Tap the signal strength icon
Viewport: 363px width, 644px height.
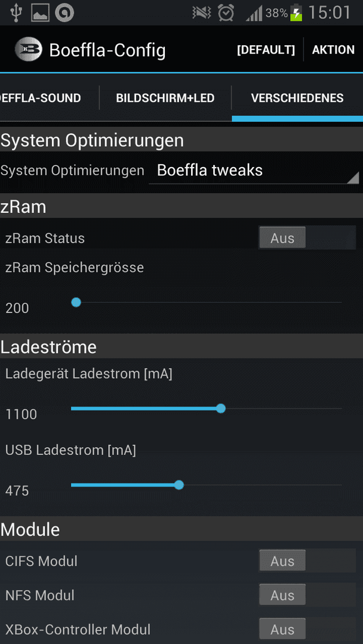coord(254,14)
